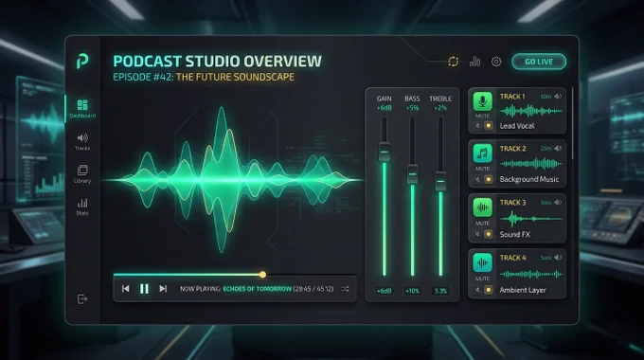
Task: Click the speaker volume icon on Track 1
Action: 558,97
